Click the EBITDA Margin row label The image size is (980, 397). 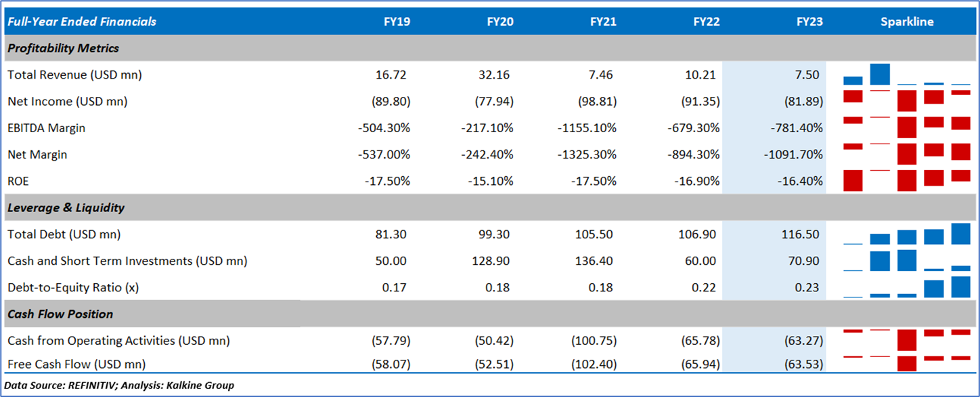46,128
